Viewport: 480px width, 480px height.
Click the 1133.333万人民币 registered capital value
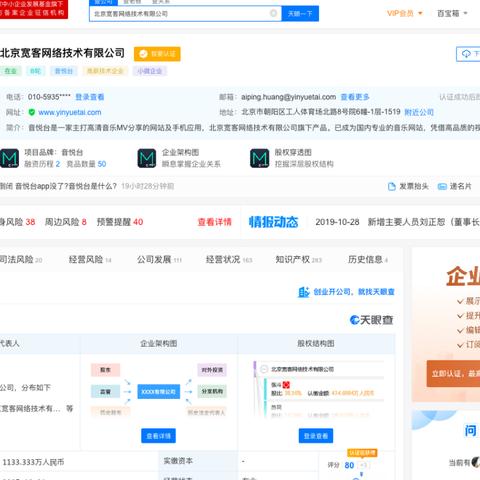(x=33, y=462)
